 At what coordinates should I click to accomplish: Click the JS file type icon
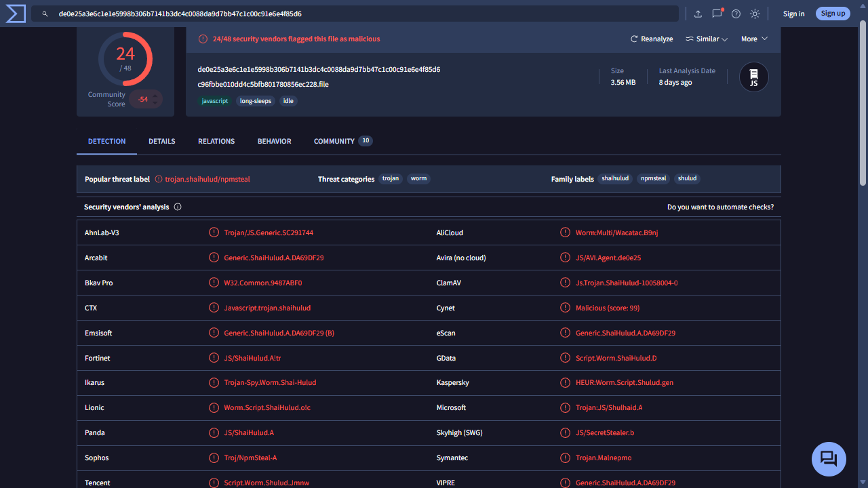tap(753, 77)
